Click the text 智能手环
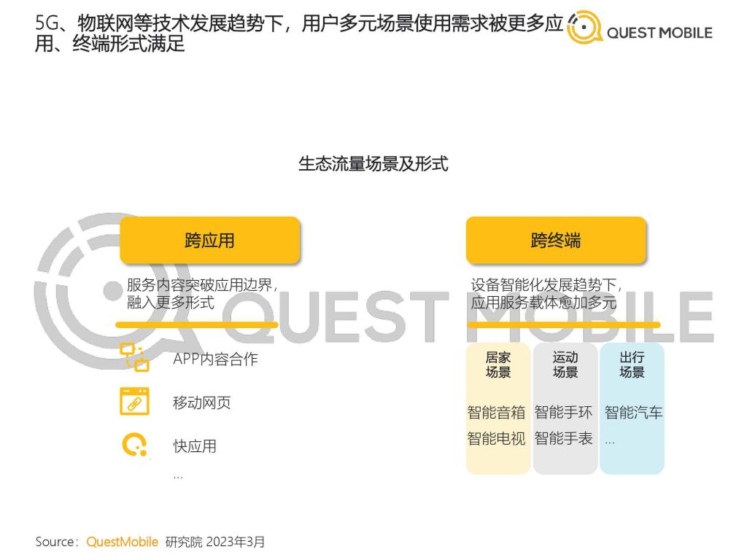The height and width of the screenshot is (560, 747). tap(564, 413)
